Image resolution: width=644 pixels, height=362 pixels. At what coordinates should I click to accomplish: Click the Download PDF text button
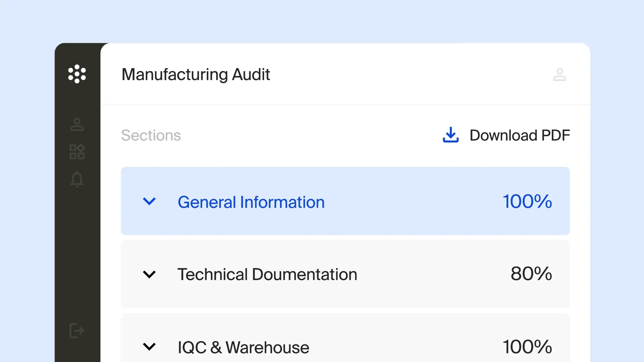(x=520, y=135)
